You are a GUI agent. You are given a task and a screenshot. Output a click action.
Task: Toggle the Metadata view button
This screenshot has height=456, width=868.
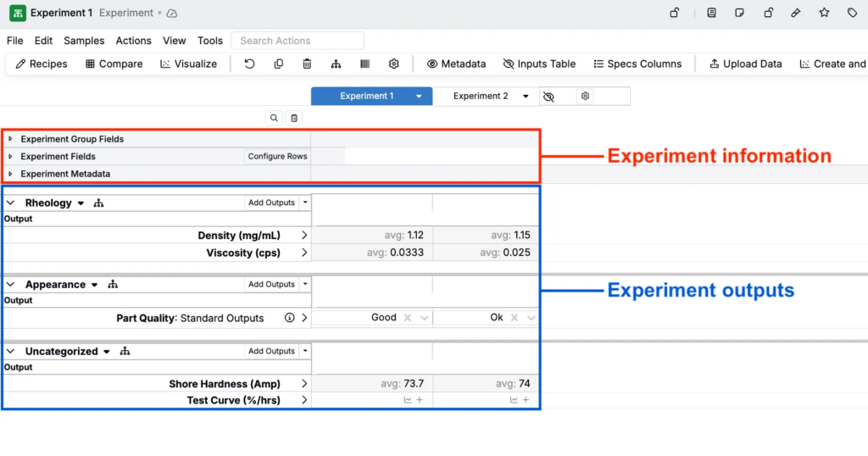tap(456, 64)
